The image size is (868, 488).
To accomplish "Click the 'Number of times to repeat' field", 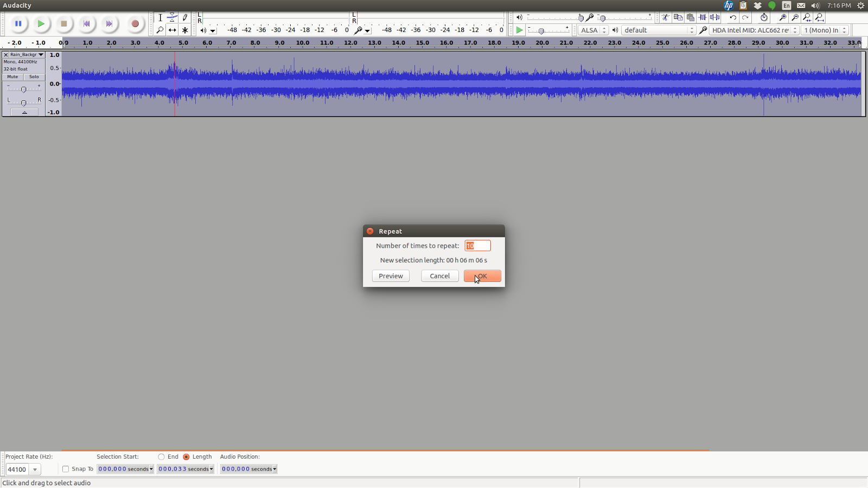I will [478, 246].
